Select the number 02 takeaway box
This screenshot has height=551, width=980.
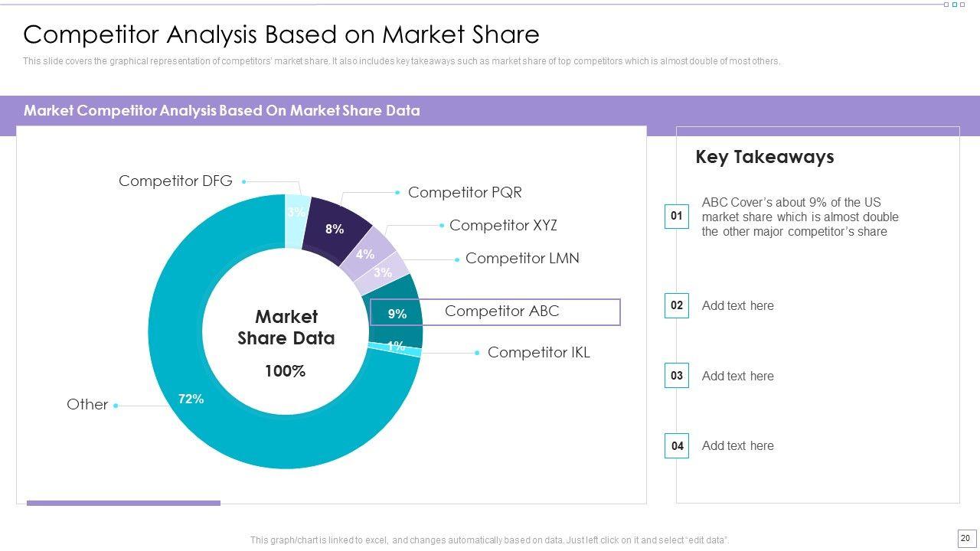677,305
